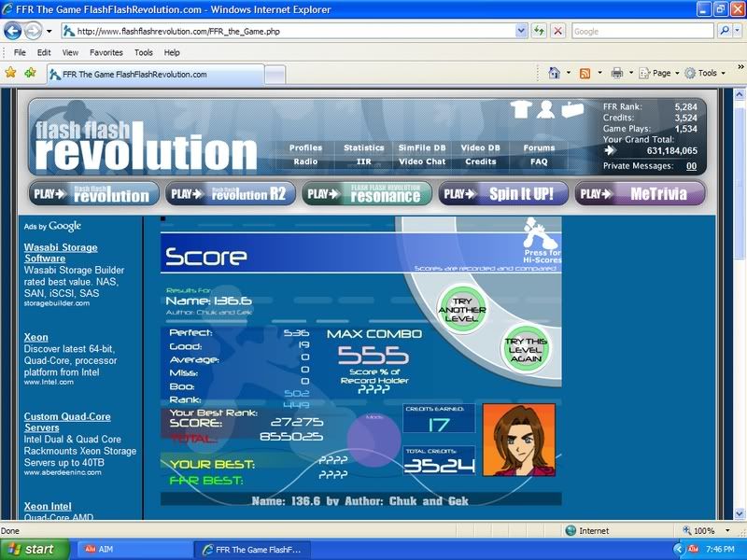This screenshot has height=560, width=747.
Task: Open the address bar URL history dropdown
Action: (522, 31)
